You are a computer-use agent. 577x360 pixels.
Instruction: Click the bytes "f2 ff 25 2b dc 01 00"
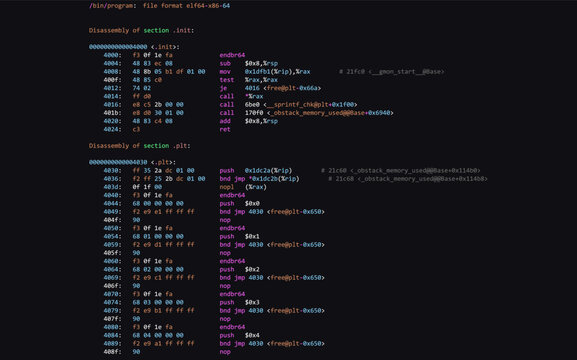pyautogui.click(x=169, y=179)
